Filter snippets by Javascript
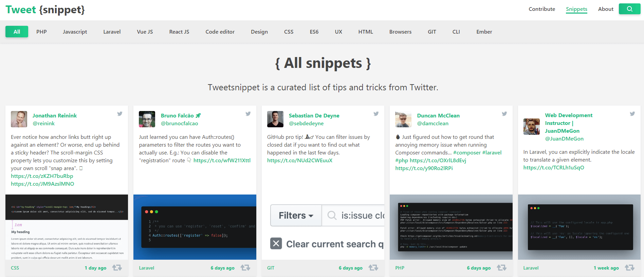 click(x=75, y=32)
